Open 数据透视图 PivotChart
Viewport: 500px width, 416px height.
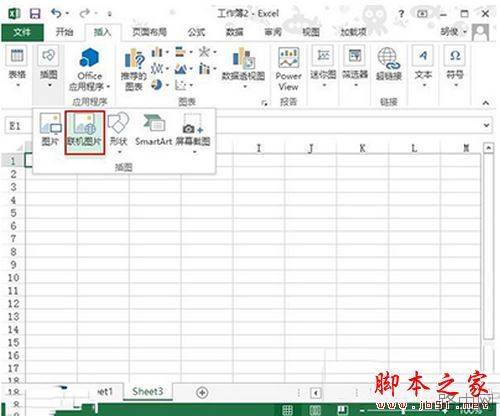243,67
